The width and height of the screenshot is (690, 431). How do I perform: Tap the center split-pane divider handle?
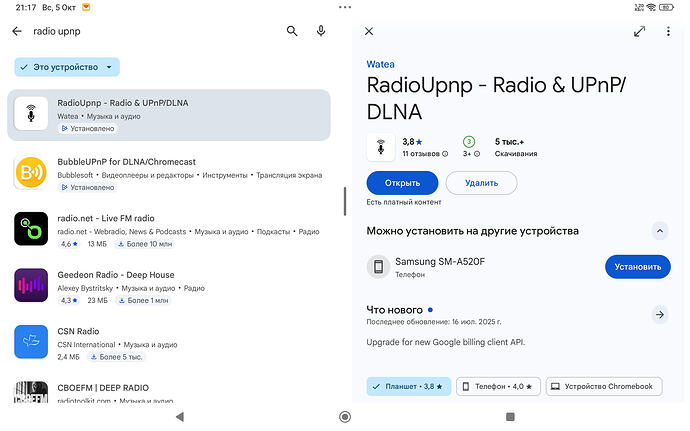345,201
